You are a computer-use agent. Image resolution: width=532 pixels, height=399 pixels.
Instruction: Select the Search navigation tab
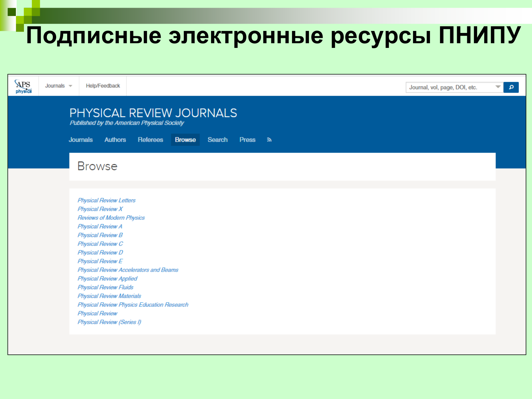click(218, 140)
